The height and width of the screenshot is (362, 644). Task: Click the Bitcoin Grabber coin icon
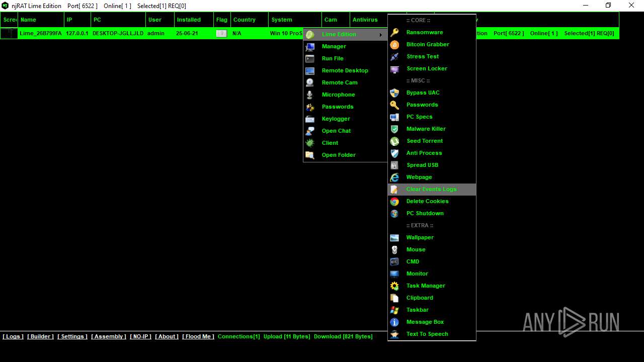coord(395,44)
